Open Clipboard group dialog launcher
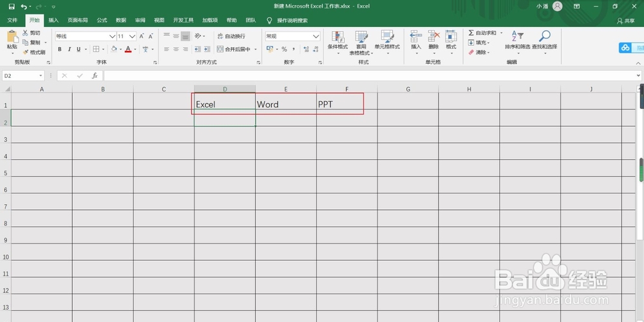644x322 pixels. tap(48, 62)
